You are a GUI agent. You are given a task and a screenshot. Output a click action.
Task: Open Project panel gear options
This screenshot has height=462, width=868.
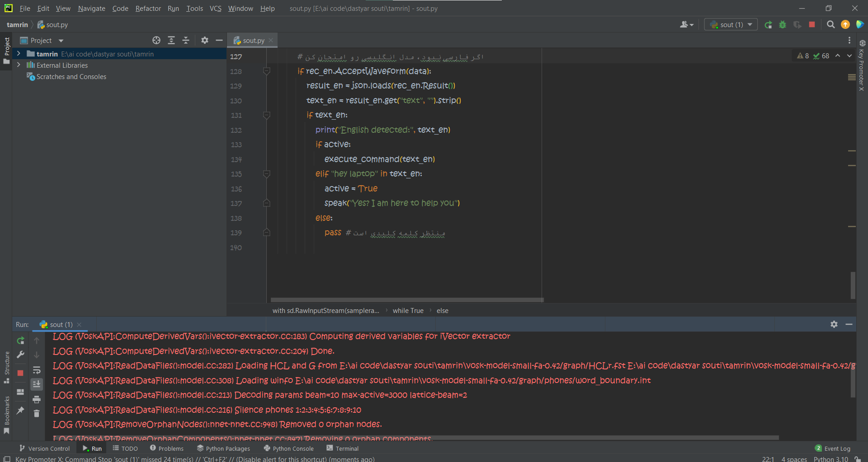[205, 40]
